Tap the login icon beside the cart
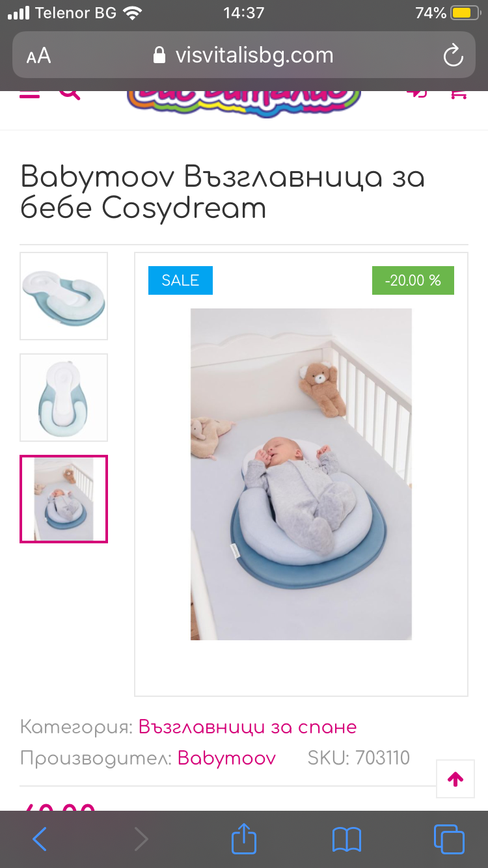Viewport: 488px width, 868px height. (418, 94)
